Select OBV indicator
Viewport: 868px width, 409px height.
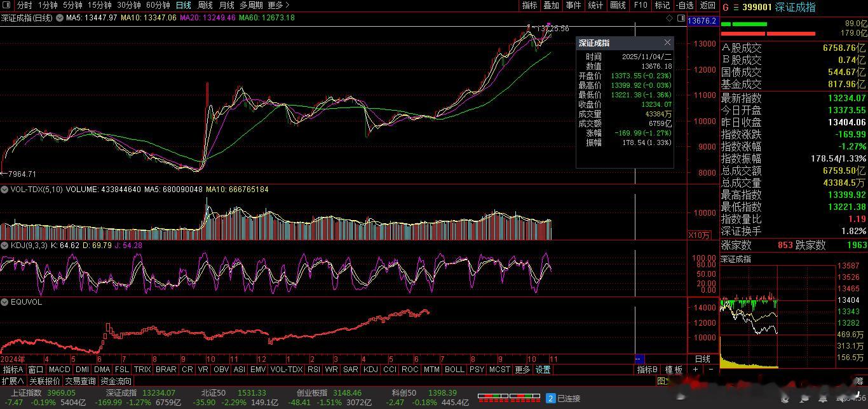tap(221, 370)
